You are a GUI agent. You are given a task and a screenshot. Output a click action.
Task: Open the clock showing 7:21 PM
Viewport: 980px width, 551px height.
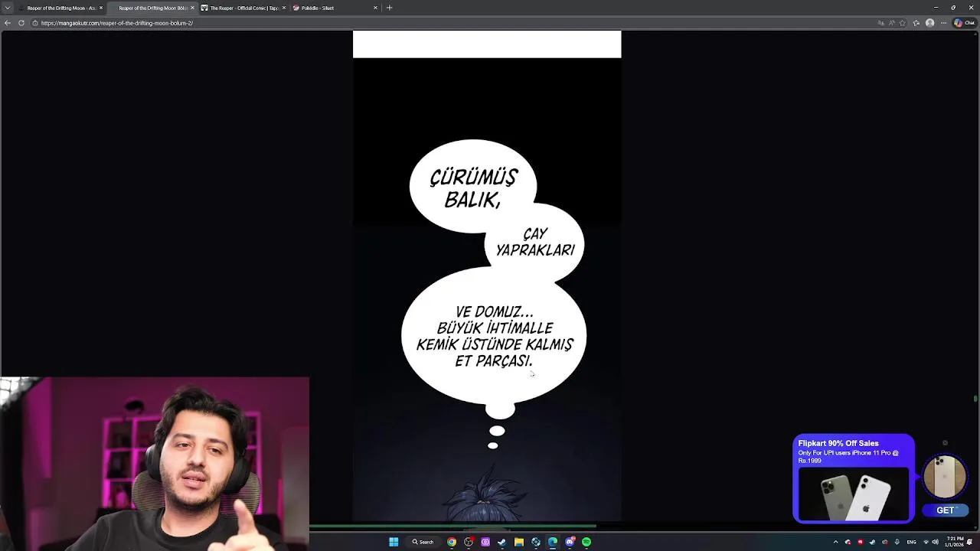(955, 542)
